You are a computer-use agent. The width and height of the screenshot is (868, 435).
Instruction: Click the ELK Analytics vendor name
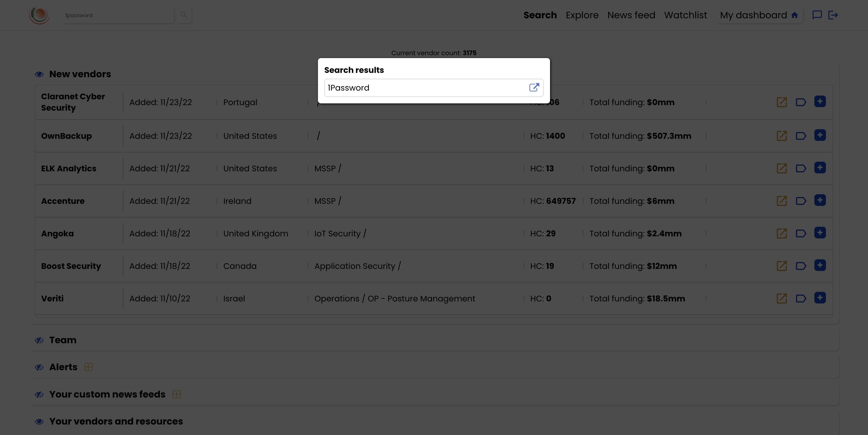pos(69,168)
